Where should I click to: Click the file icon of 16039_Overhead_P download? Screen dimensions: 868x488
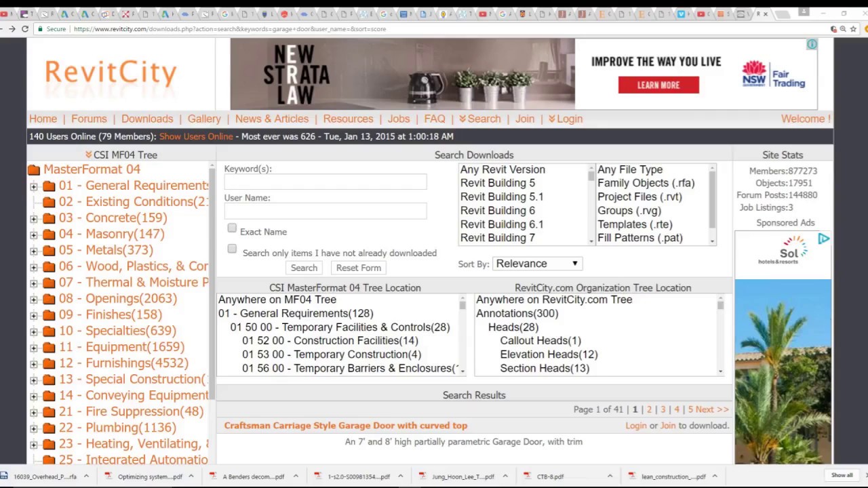pos(4,476)
